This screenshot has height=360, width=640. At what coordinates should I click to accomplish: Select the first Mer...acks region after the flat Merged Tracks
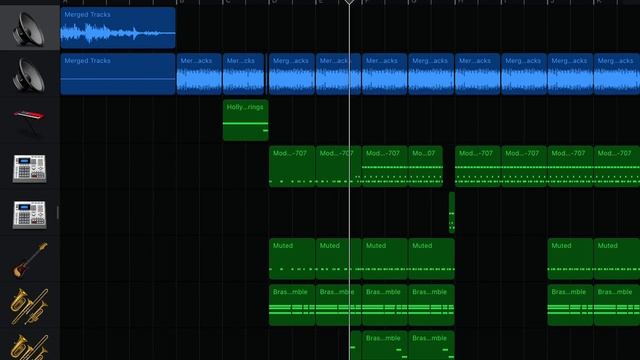pyautogui.click(x=199, y=74)
